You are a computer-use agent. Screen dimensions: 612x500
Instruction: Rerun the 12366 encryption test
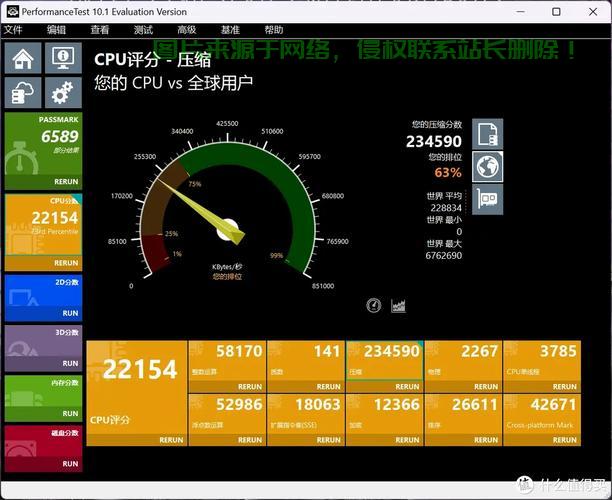click(407, 440)
